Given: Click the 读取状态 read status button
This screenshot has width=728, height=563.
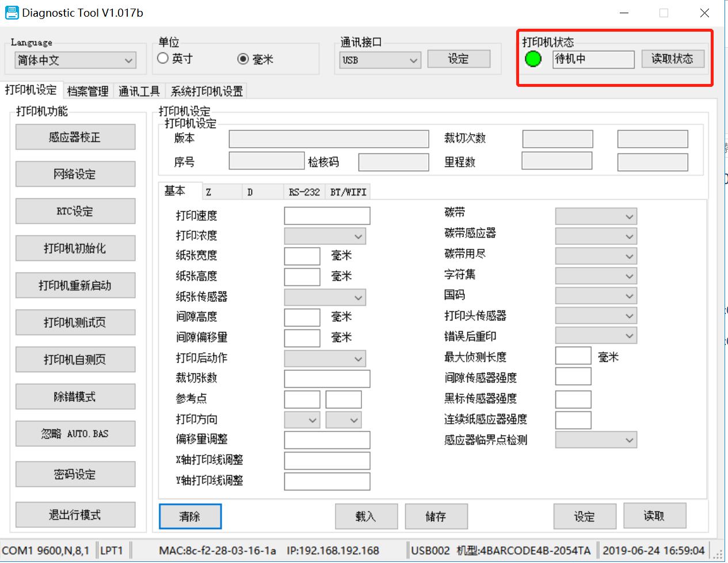Looking at the screenshot, I should click(x=673, y=59).
